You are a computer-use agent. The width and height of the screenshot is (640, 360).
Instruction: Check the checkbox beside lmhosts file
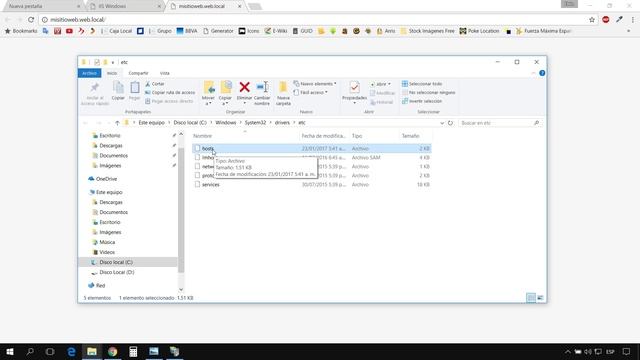coord(197,158)
